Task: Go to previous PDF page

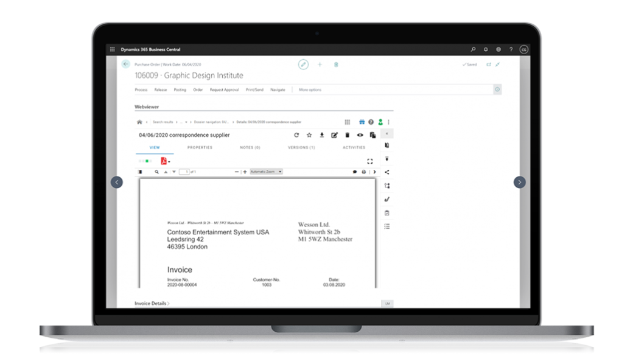Action: click(x=166, y=172)
